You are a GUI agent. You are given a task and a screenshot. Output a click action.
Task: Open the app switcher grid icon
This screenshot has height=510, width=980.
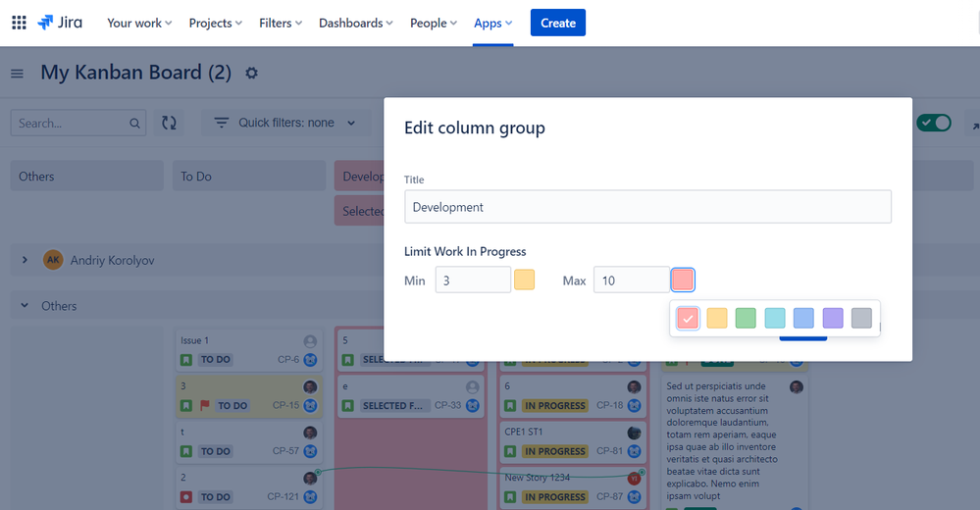19,24
